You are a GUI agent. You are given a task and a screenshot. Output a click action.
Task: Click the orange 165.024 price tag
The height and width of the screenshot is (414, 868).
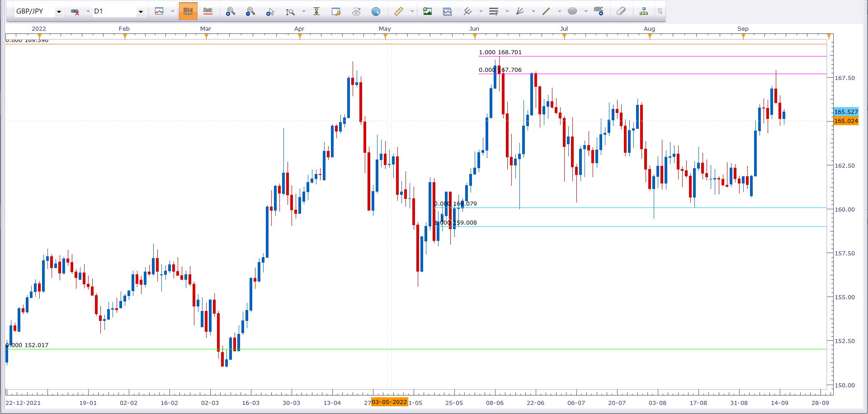click(846, 121)
